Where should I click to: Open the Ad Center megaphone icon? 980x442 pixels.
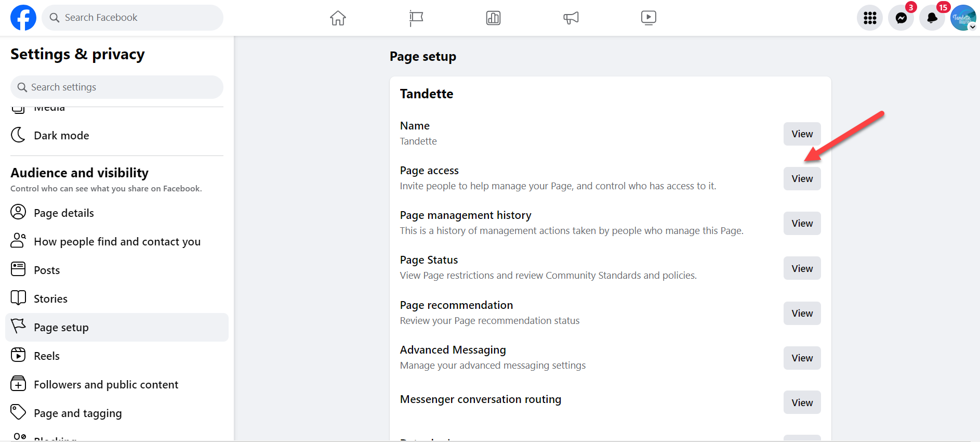coord(571,18)
